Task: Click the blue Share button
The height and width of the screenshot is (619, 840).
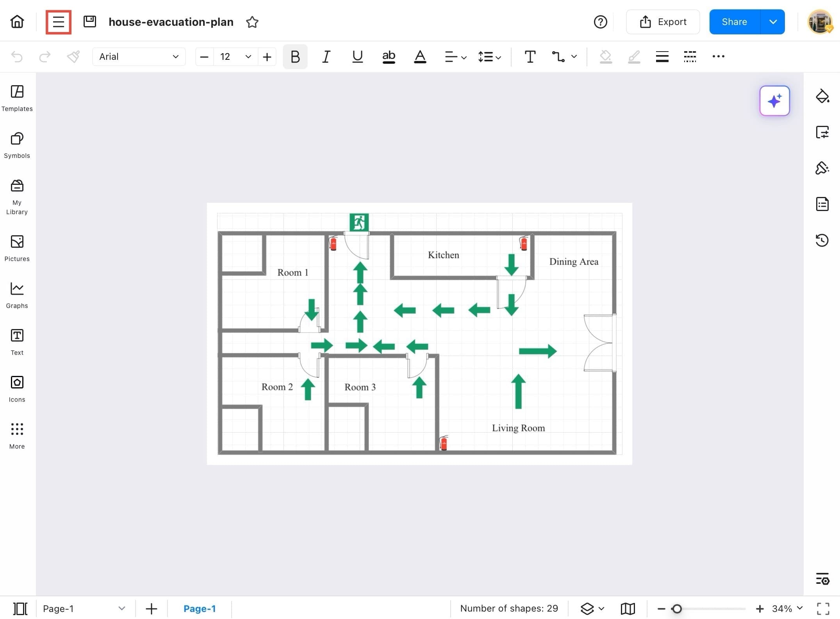Action: coord(734,22)
